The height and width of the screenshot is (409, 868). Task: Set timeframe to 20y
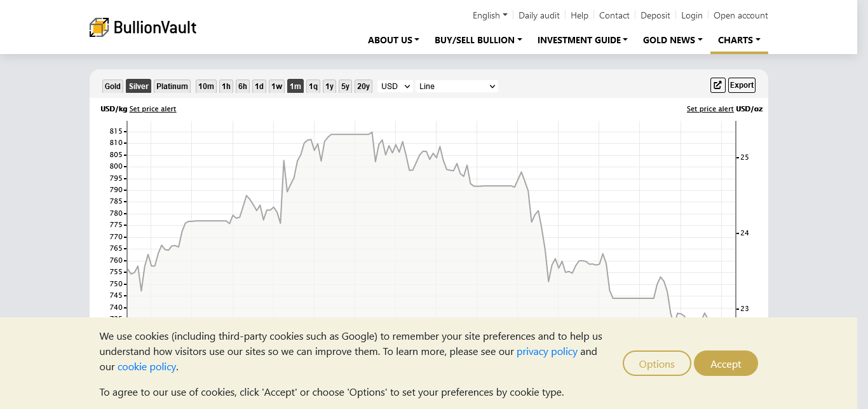click(363, 87)
